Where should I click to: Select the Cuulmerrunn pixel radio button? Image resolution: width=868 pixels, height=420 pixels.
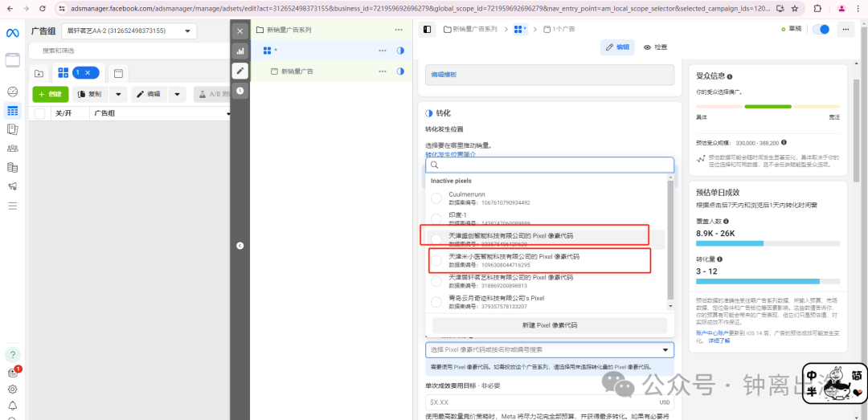pos(436,198)
